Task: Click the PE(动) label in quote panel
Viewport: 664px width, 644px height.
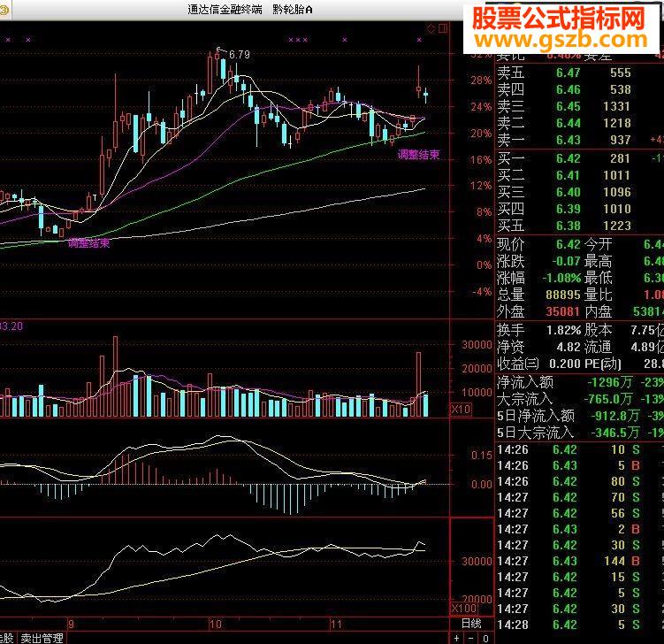Action: click(x=604, y=364)
